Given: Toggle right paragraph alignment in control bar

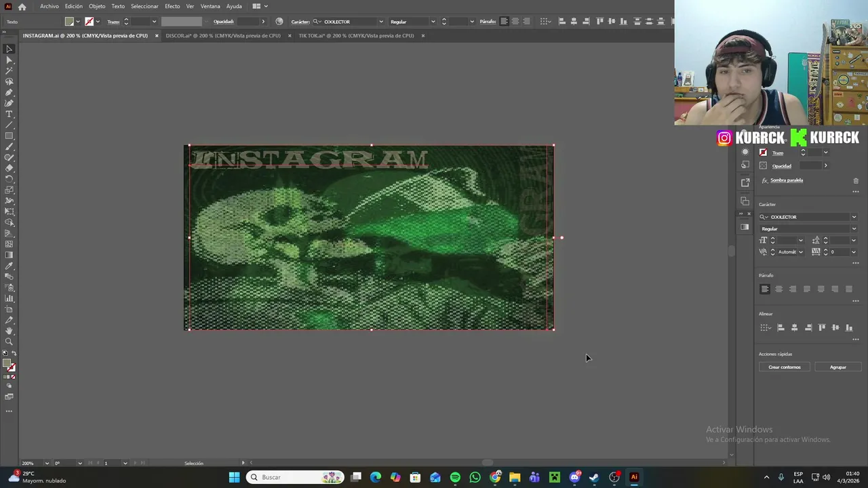Looking at the screenshot, I should pos(526,22).
